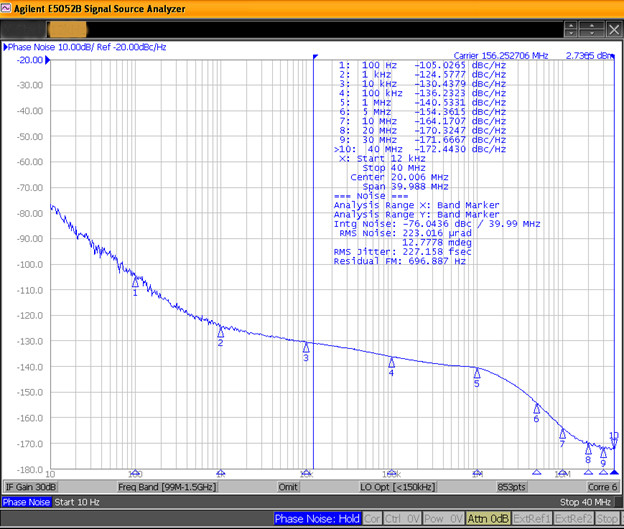The image size is (624, 529).
Task: Select marker 4 triangle on the trace
Action: [x=392, y=362]
